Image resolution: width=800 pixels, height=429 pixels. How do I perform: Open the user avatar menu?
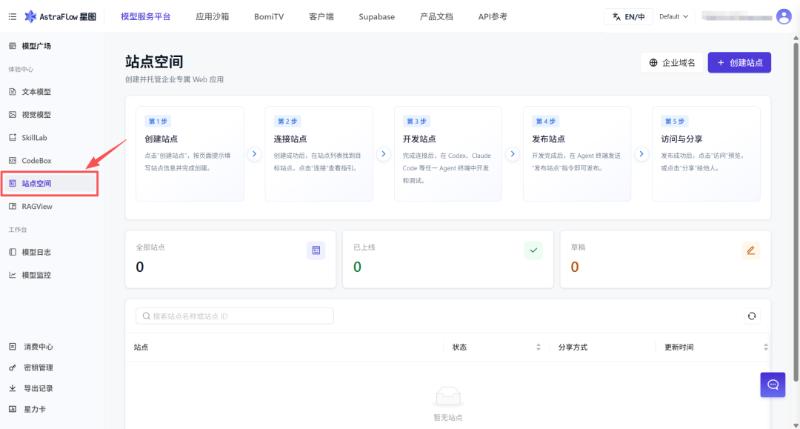[783, 17]
